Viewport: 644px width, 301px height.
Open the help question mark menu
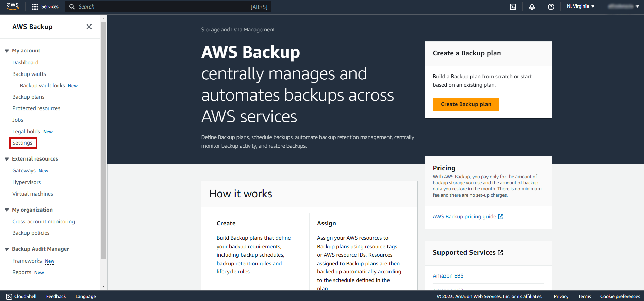551,7
